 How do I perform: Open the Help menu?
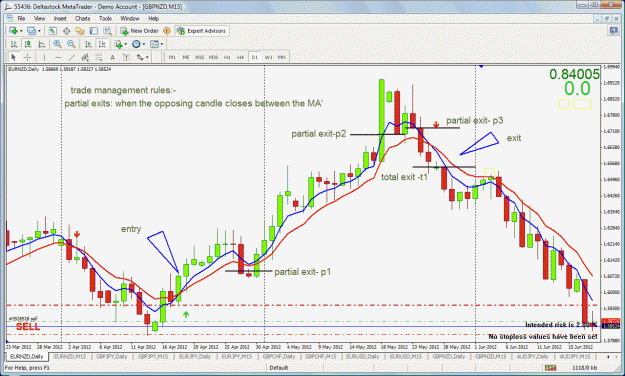tap(153, 18)
